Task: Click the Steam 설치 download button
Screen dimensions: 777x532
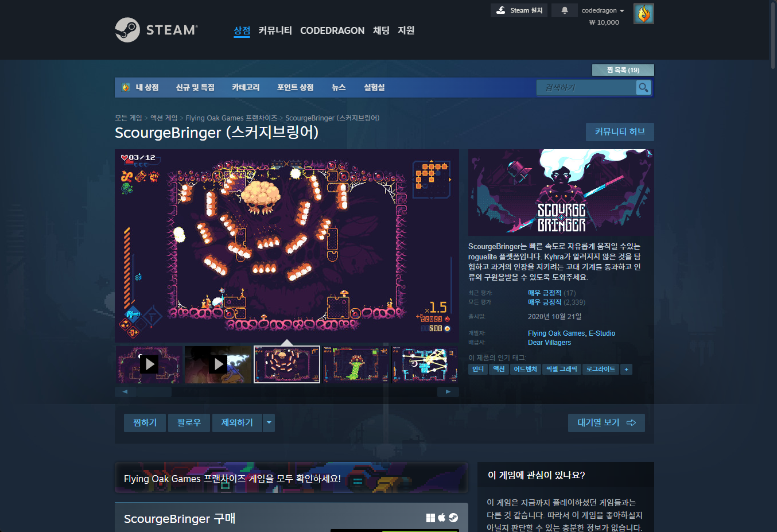Action: pos(519,10)
